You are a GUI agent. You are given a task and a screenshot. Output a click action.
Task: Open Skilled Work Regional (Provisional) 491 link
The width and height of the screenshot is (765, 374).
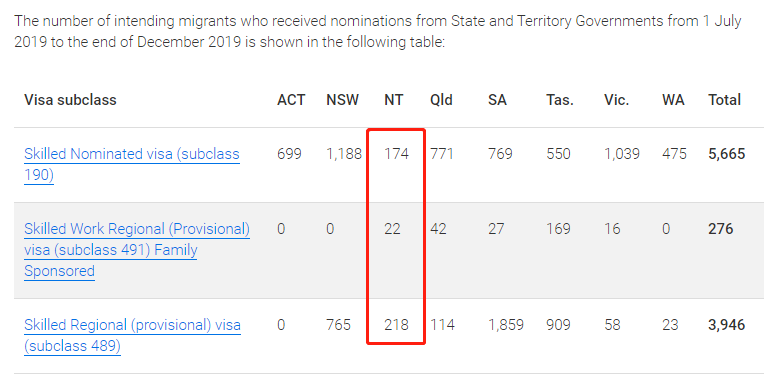(137, 250)
